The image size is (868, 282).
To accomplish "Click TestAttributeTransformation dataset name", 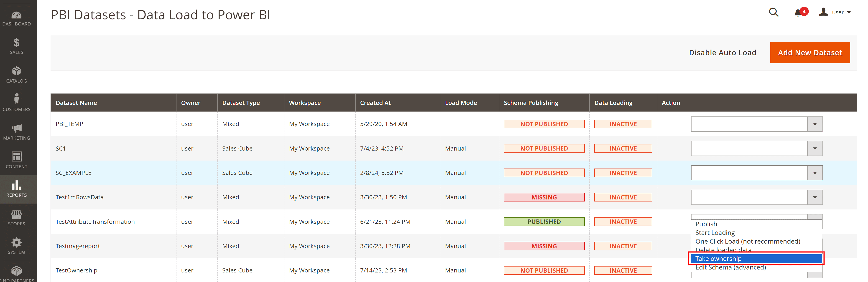I will coord(95,222).
